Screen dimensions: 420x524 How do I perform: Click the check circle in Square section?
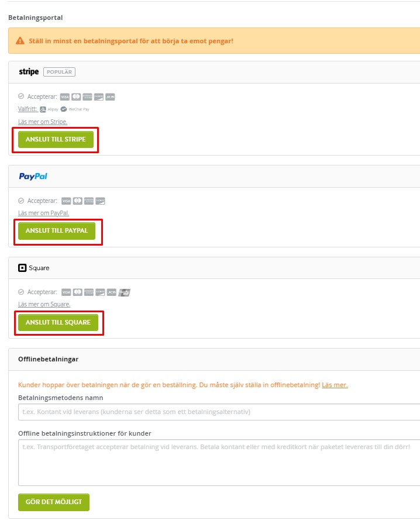(x=21, y=292)
